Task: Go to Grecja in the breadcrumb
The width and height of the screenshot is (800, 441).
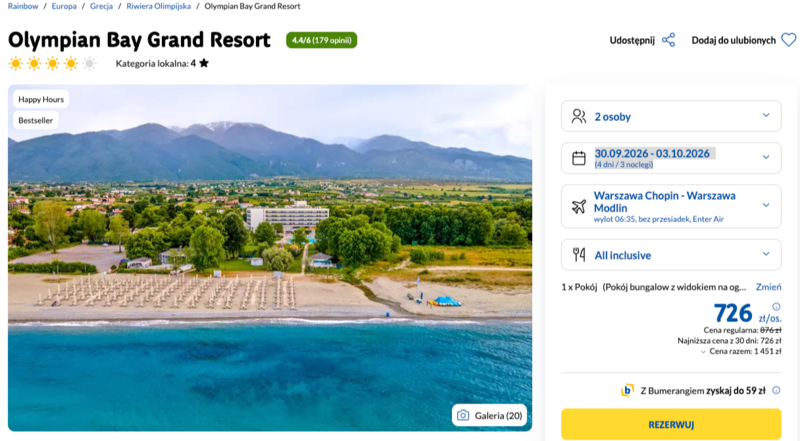Action: pos(101,6)
